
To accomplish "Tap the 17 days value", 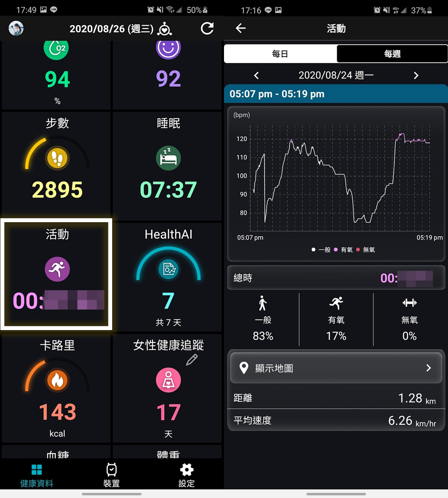I will 168,412.
